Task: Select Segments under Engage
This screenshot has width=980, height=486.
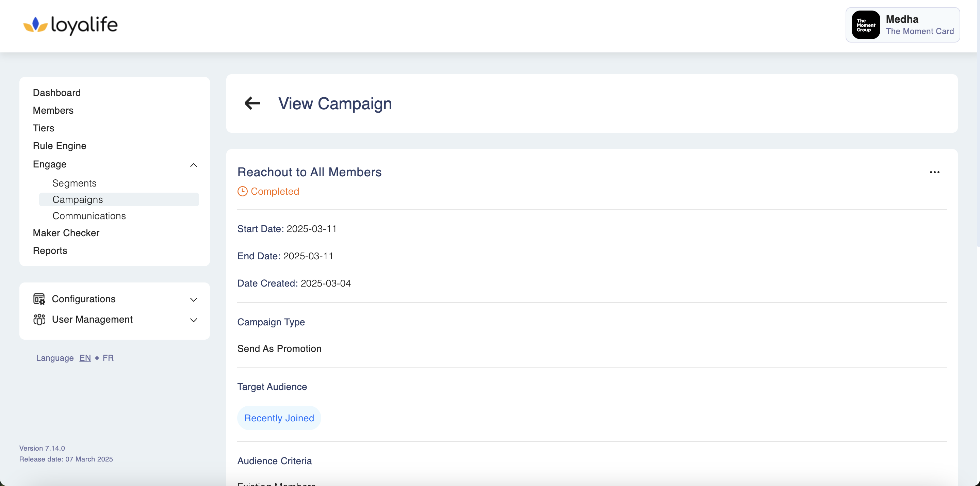Action: [x=74, y=183]
